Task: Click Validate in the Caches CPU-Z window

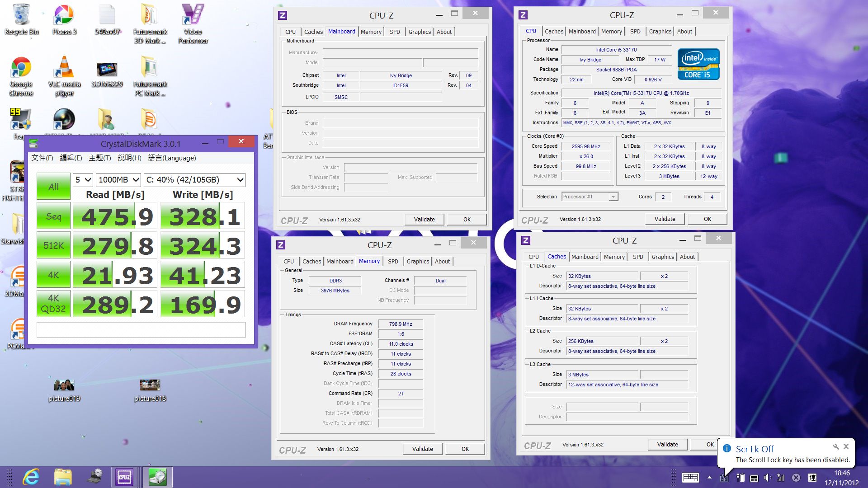Action: [x=668, y=444]
